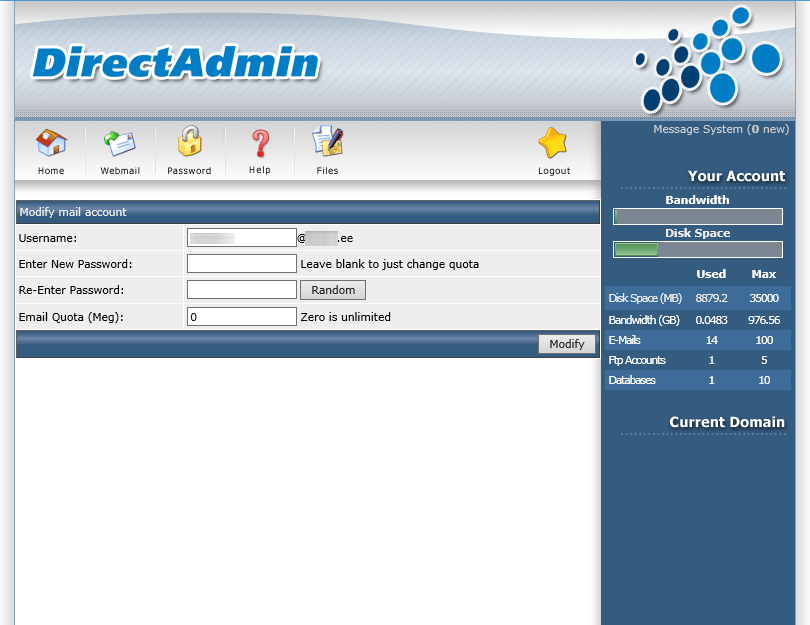
Task: Click the Password text label
Action: click(189, 171)
